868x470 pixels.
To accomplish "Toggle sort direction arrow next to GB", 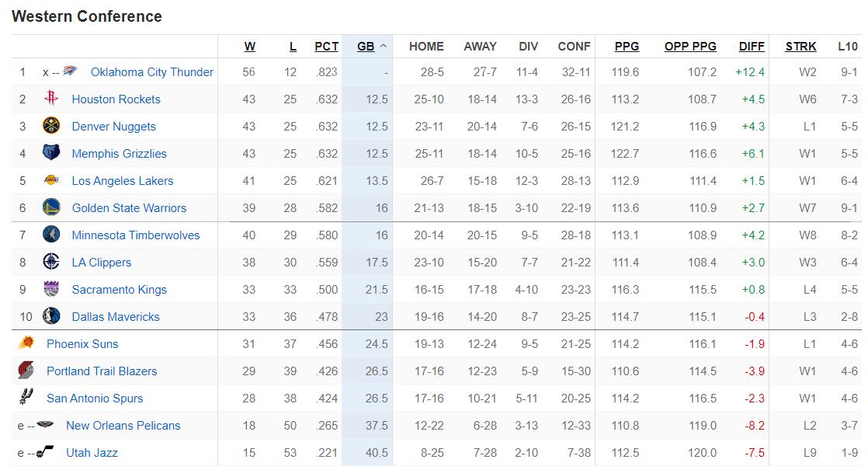I will [383, 47].
